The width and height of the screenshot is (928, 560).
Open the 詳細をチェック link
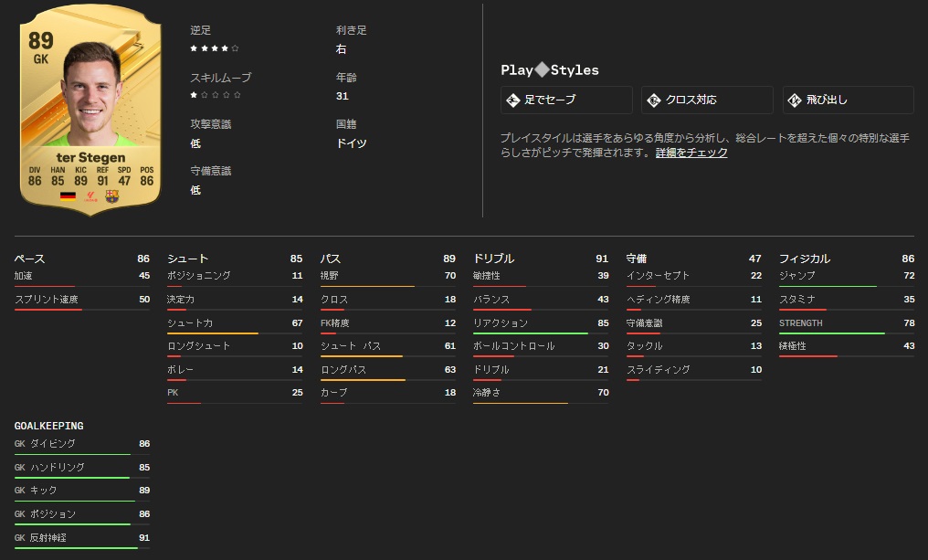tap(692, 152)
